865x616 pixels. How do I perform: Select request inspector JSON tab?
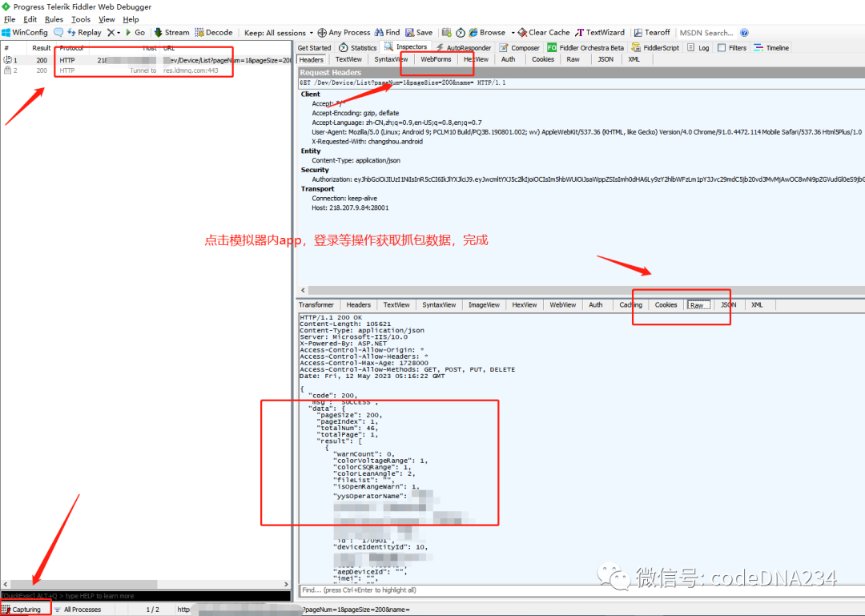(x=605, y=59)
